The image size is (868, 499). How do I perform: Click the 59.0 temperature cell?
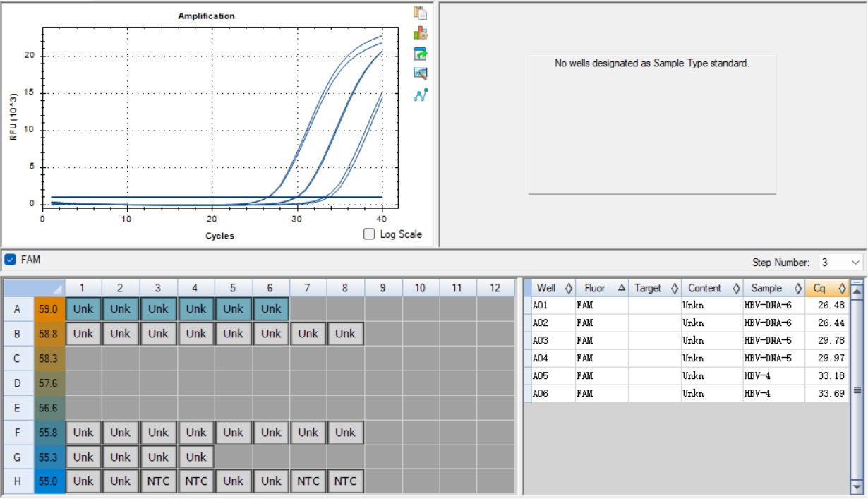49,309
